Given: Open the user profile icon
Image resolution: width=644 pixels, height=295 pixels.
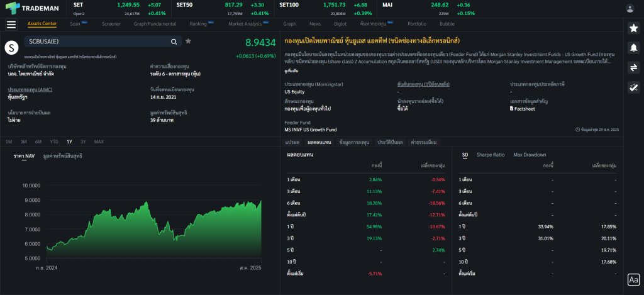Looking at the screenshot, I should click(630, 8).
